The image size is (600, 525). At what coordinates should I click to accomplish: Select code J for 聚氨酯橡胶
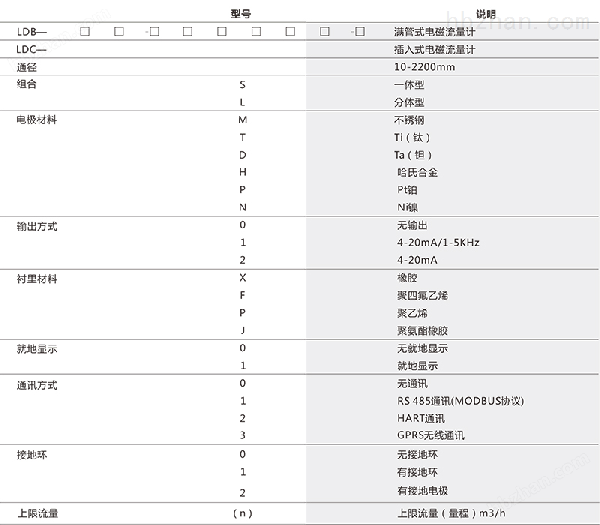243,330
